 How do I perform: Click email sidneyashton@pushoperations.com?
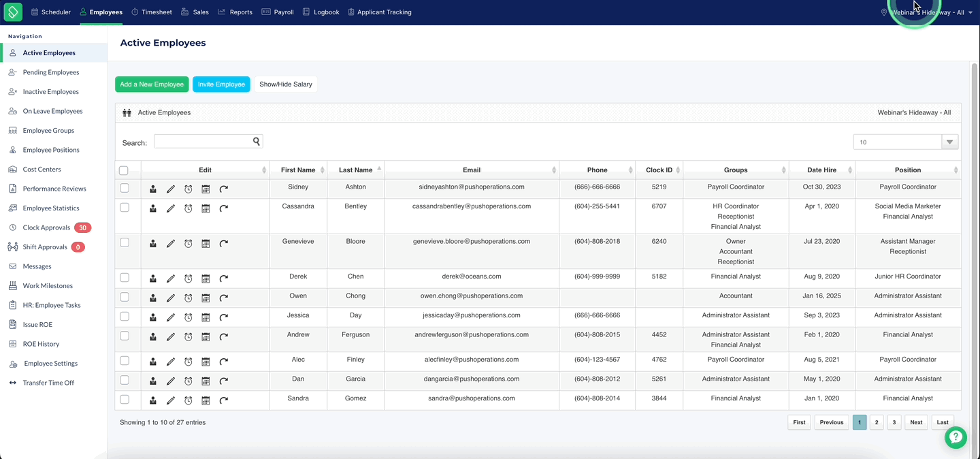click(472, 187)
